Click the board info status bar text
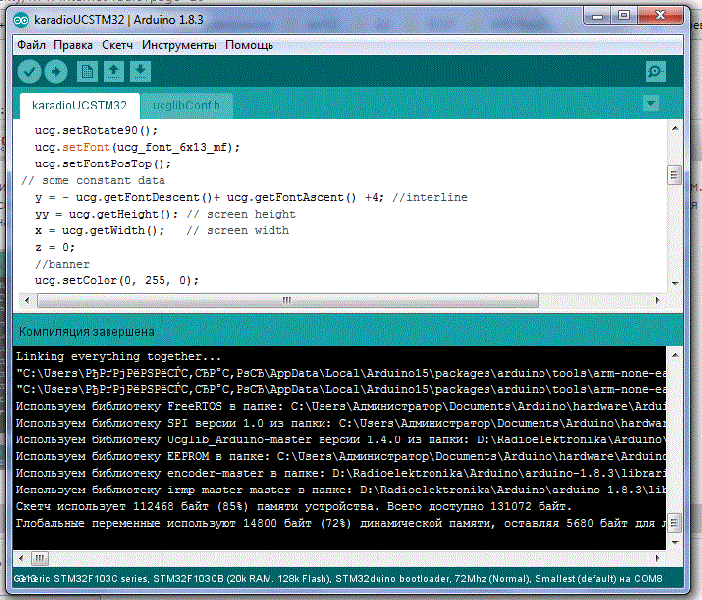 [338, 579]
